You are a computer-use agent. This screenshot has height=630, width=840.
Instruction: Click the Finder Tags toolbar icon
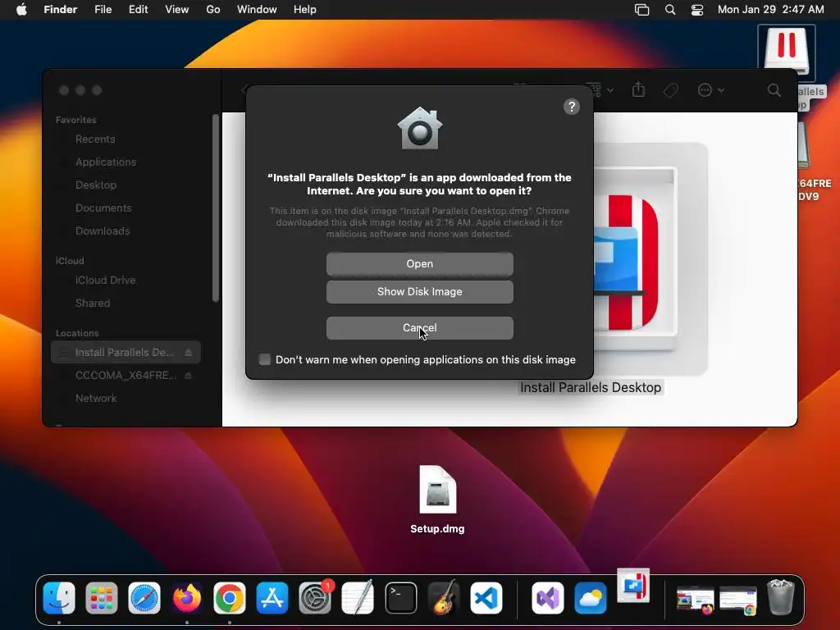[x=670, y=90]
